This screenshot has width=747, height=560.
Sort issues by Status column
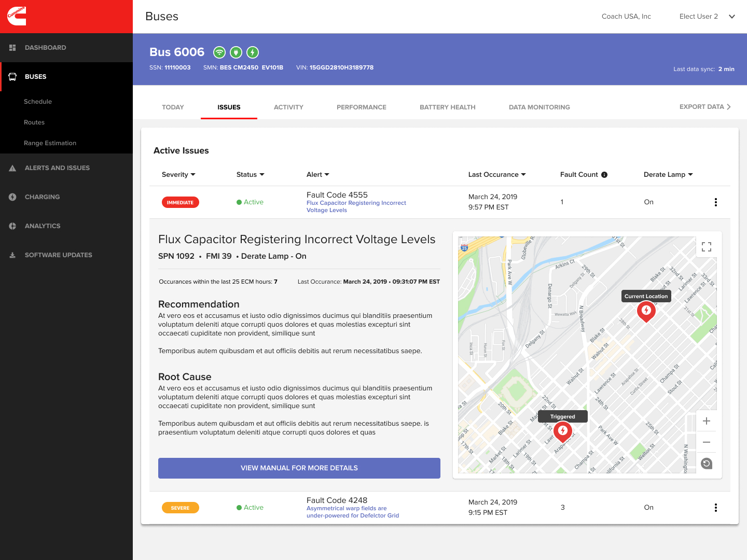pos(251,175)
